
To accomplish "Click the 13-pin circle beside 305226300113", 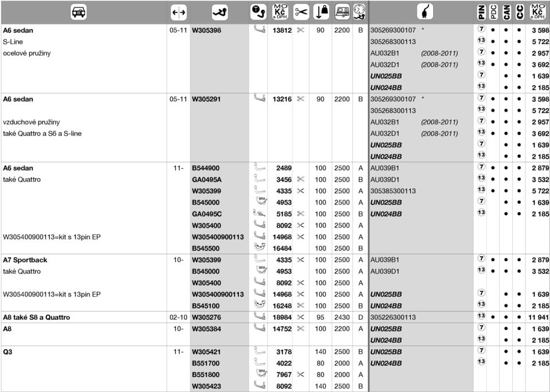I will point(481,316).
